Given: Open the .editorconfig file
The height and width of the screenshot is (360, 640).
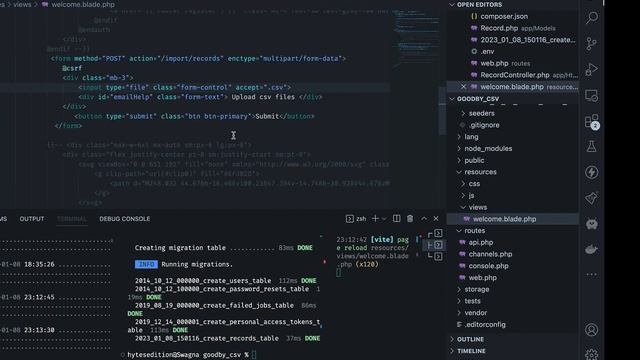Looking at the screenshot, I should [x=485, y=325].
